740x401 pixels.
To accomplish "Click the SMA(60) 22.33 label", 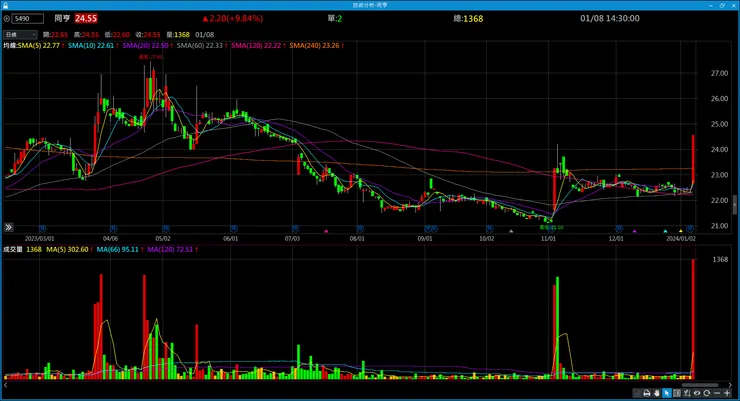I will [200, 46].
